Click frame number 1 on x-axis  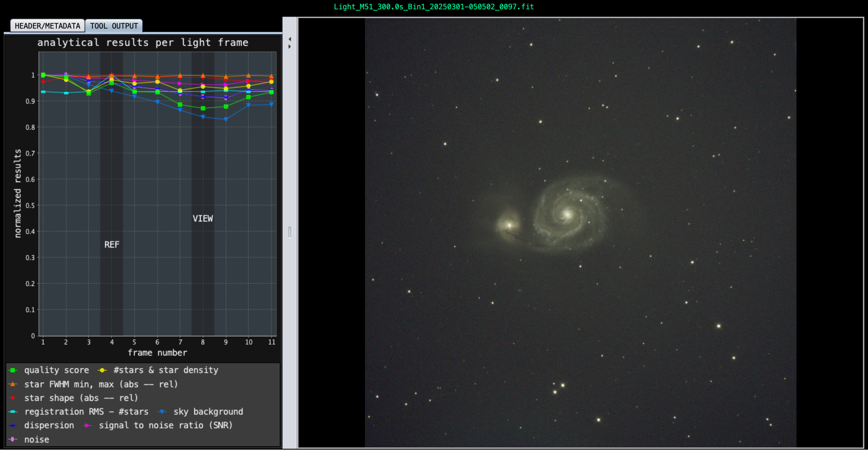click(x=43, y=342)
